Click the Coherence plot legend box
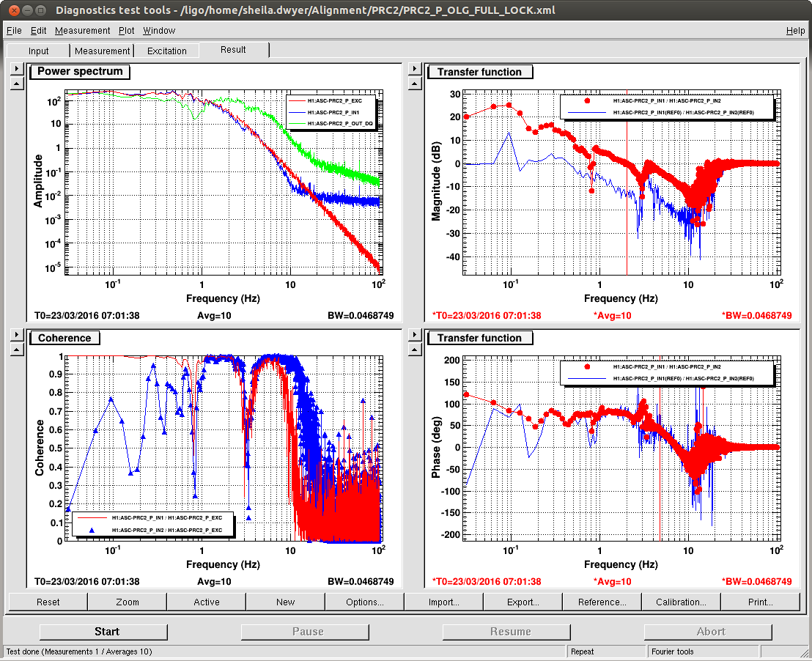The height and width of the screenshot is (661, 812). [x=153, y=524]
